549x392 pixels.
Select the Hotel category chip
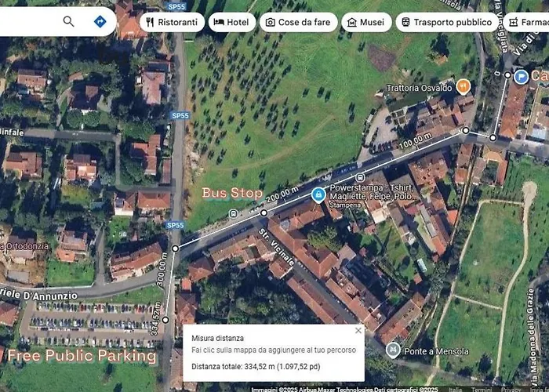[x=232, y=23]
